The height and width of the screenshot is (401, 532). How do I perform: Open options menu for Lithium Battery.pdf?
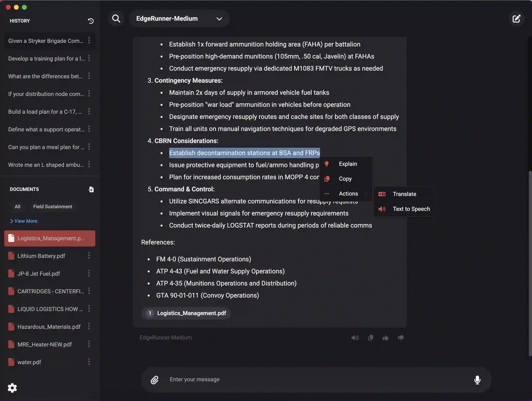(x=89, y=255)
